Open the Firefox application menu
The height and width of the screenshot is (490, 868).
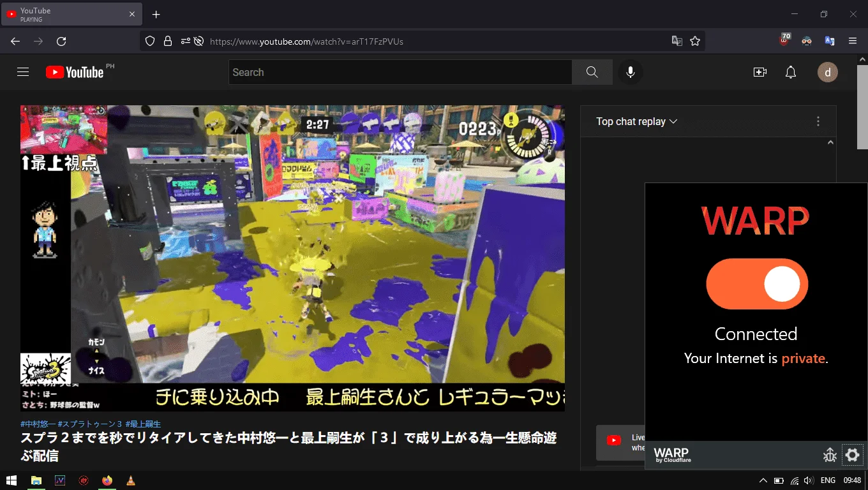coord(853,41)
